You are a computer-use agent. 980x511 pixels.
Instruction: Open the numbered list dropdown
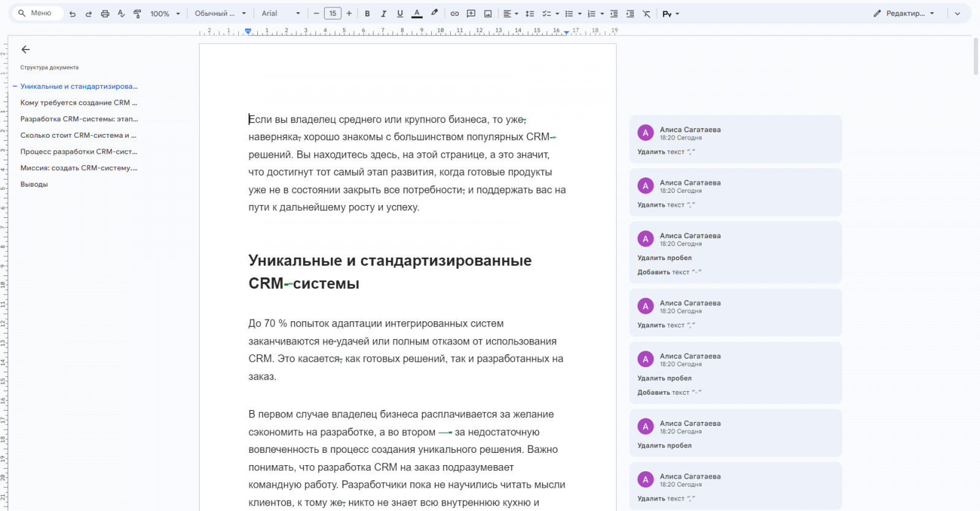coord(595,13)
